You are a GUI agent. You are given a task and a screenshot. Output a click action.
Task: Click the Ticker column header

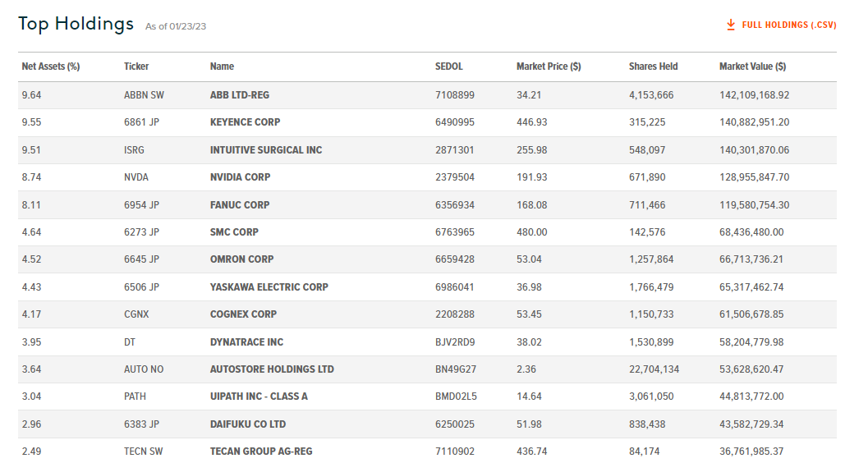(136, 66)
